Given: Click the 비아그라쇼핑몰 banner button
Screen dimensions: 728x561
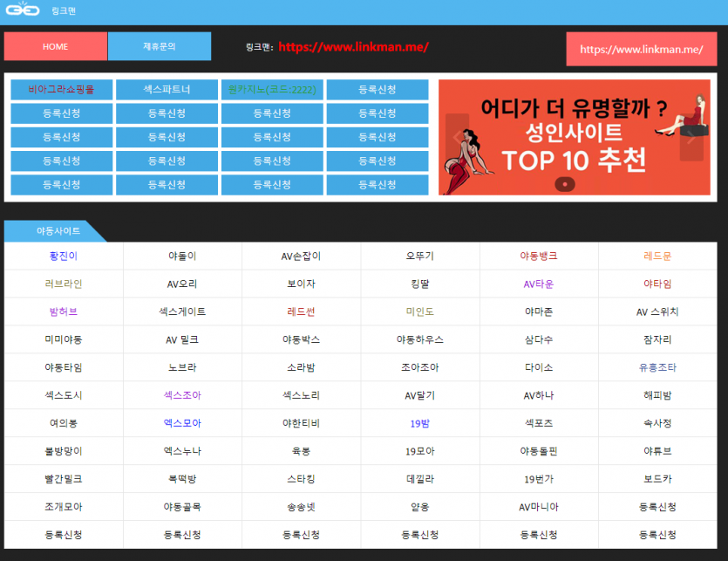Looking at the screenshot, I should point(61,89).
